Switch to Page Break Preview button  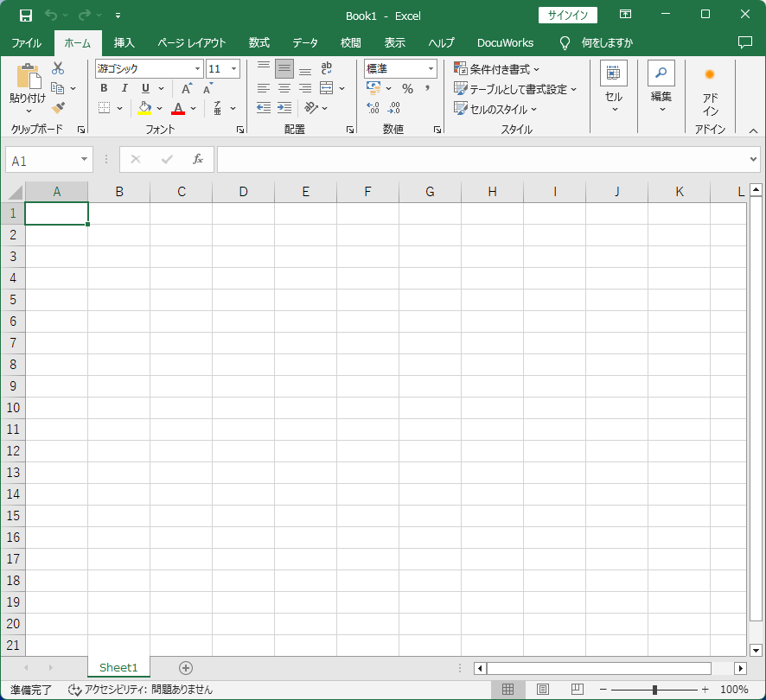pyautogui.click(x=577, y=690)
